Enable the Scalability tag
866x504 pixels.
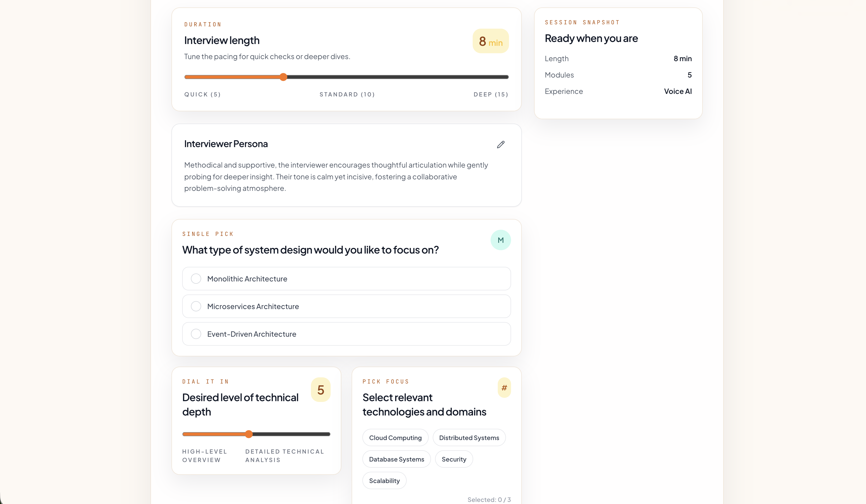click(x=384, y=481)
